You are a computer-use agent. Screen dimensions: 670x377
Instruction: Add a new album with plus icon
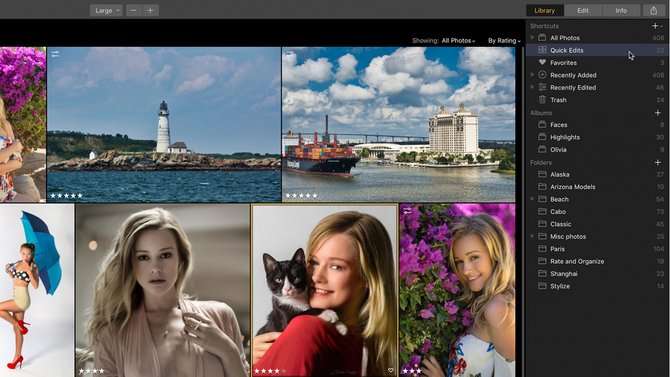pyautogui.click(x=658, y=113)
